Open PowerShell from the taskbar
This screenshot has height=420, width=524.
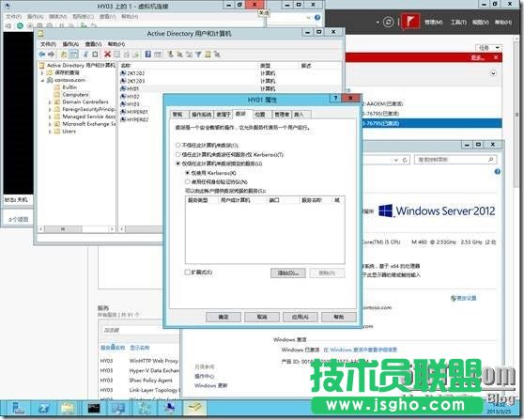click(x=43, y=409)
